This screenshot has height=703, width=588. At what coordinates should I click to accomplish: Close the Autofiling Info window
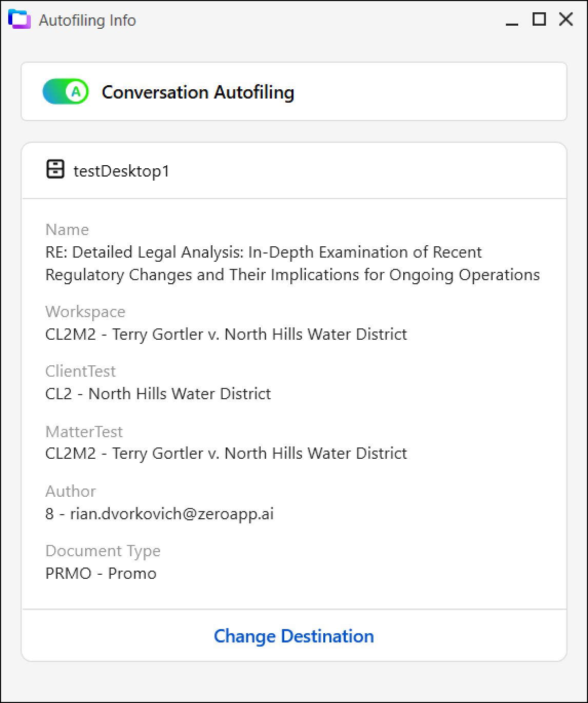pyautogui.click(x=566, y=19)
